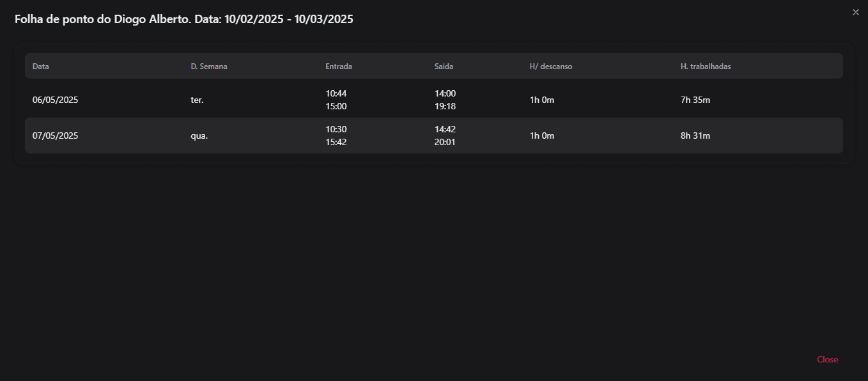Click the 7h 35m worked hours value

pyautogui.click(x=695, y=100)
